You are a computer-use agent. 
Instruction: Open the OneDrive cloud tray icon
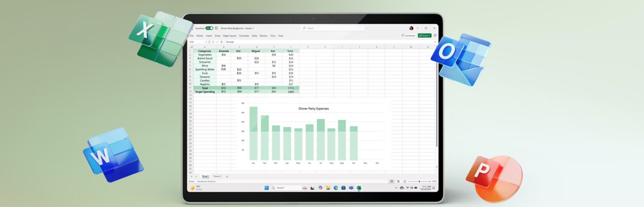pyautogui.click(x=402, y=188)
